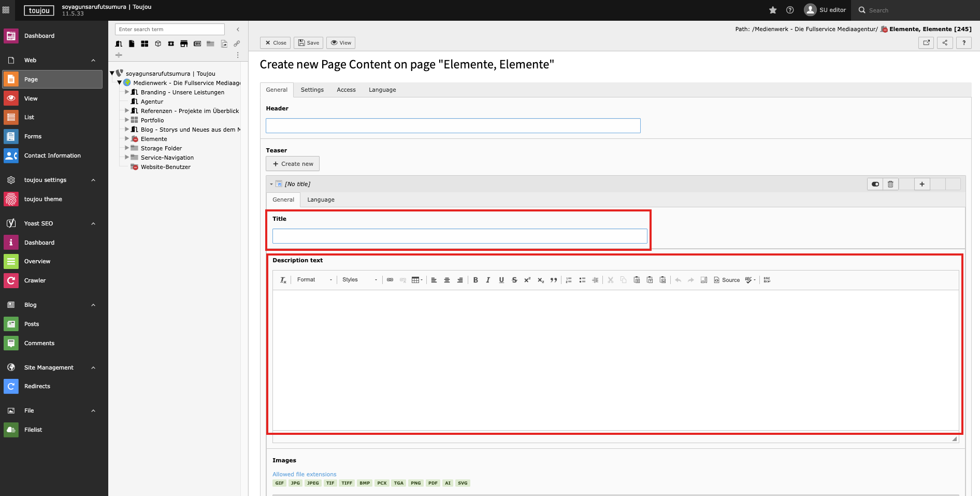Toggle Source mode in the editor
This screenshot has height=496, width=980.
[x=727, y=280]
